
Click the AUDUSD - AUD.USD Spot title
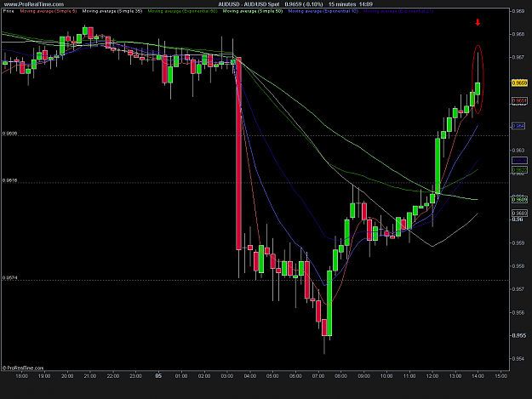tap(249, 4)
